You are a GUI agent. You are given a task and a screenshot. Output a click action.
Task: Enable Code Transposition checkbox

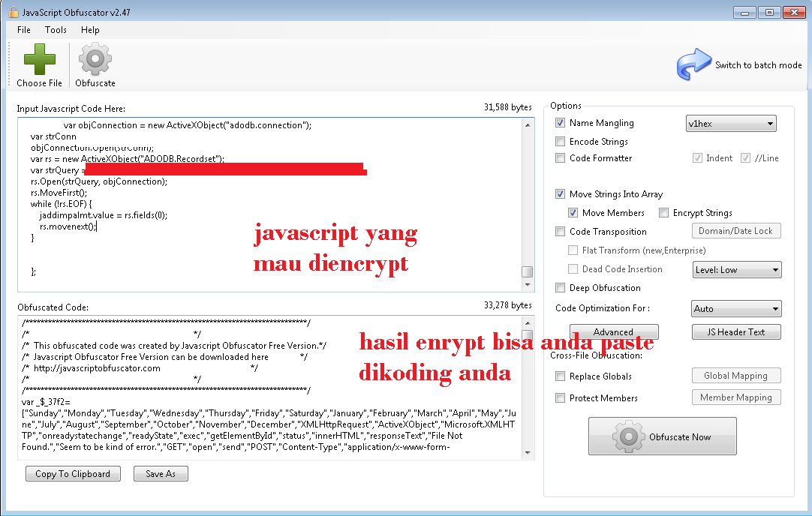tap(560, 231)
